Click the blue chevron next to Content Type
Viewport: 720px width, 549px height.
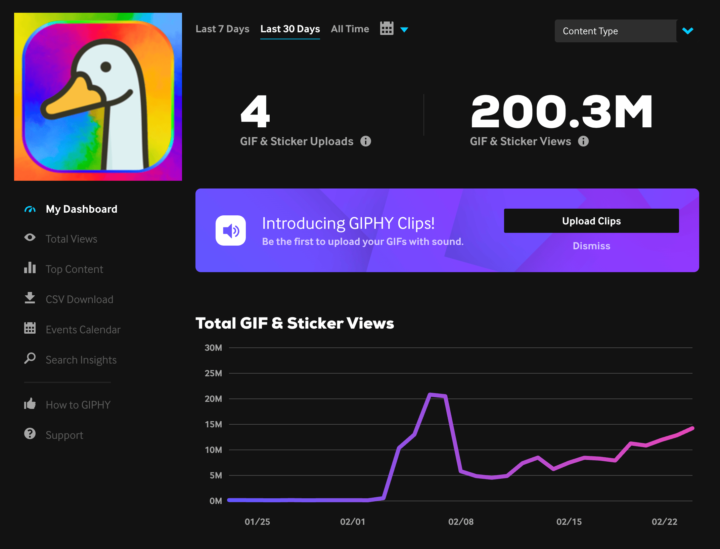click(x=688, y=31)
